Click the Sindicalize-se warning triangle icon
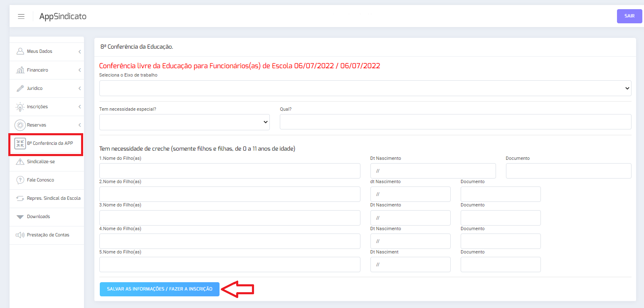644x308 pixels. (x=20, y=161)
